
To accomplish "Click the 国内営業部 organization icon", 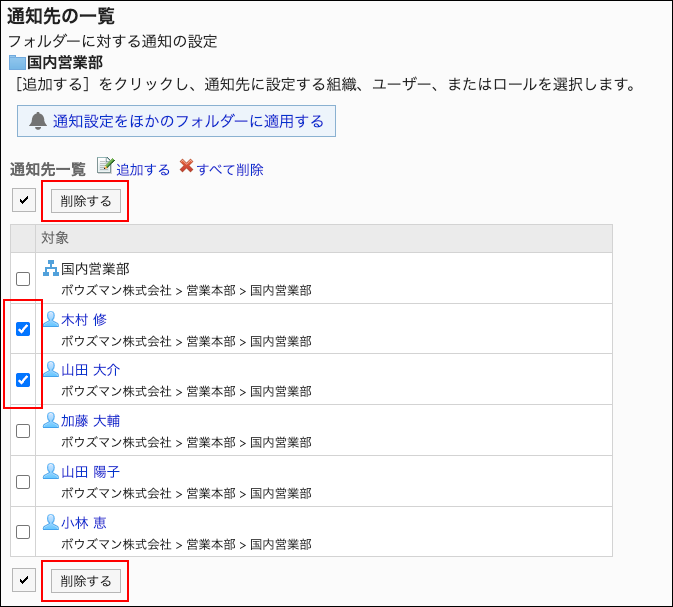I will coord(51,268).
